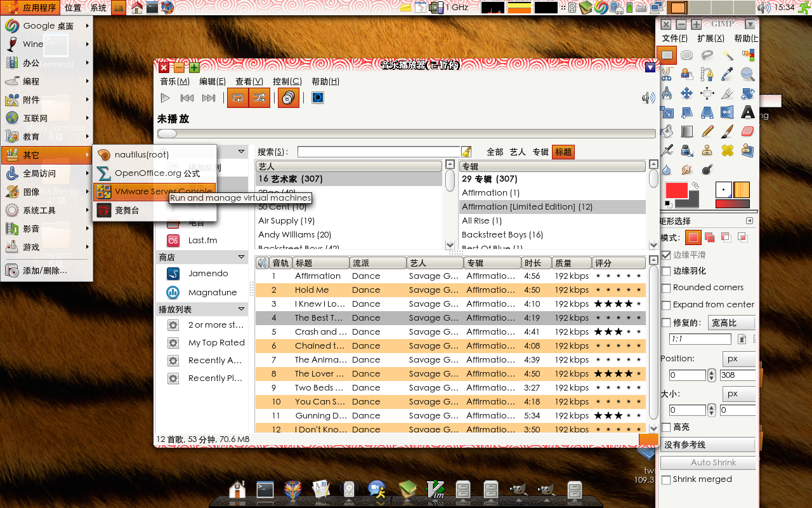The image size is (812, 508).
Task: Expand the 图像 submenu in applications menu
Action: point(48,192)
